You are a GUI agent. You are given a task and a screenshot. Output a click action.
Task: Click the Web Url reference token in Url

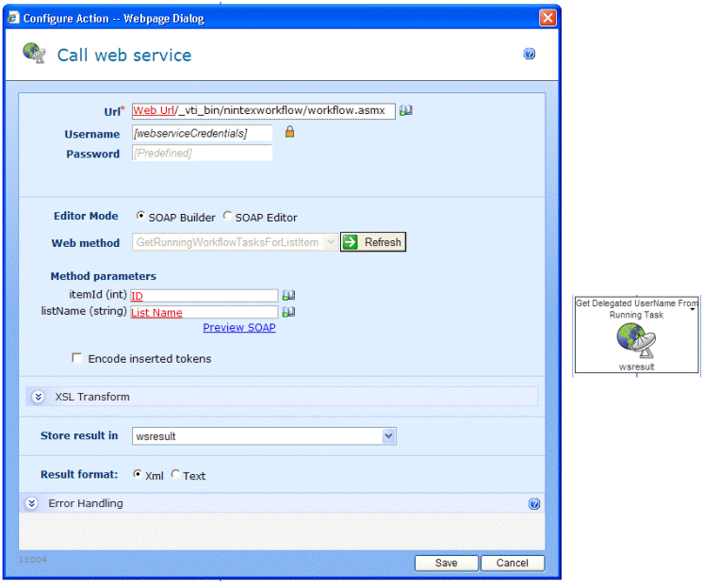click(x=154, y=110)
